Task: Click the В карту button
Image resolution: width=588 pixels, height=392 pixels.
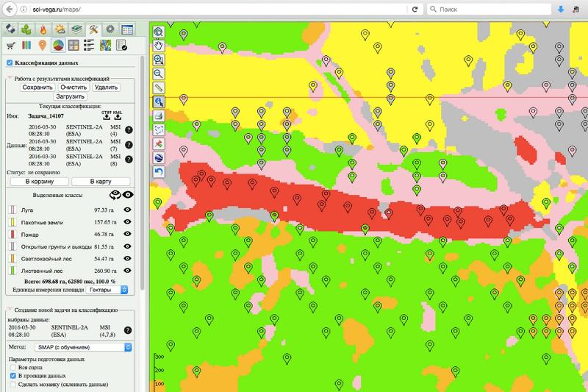Action: (x=100, y=181)
